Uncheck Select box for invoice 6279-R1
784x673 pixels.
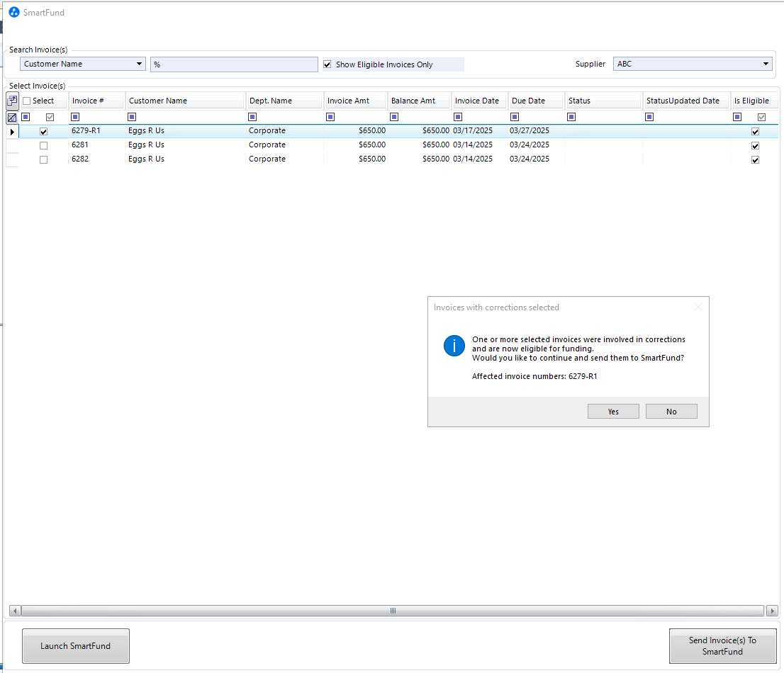44,132
